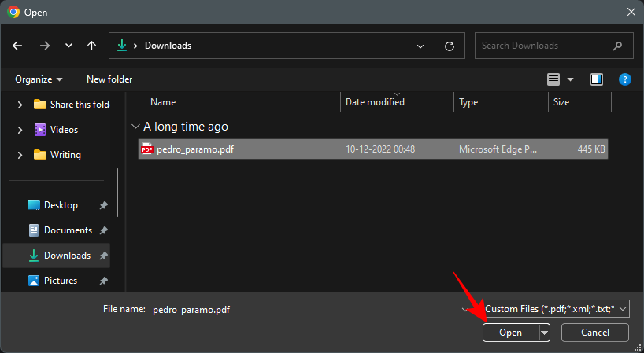Click the Back navigation arrow
Image resolution: width=644 pixels, height=353 pixels.
tap(18, 46)
